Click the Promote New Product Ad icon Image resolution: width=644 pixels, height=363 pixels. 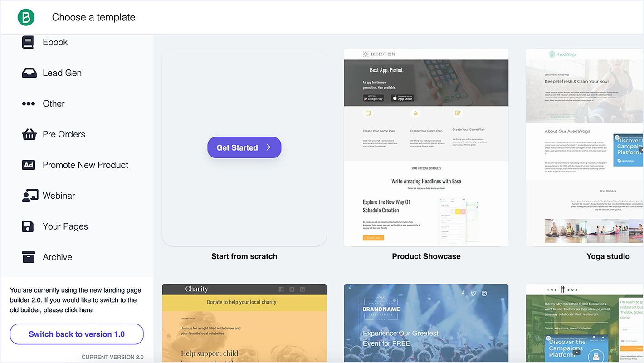tap(29, 165)
